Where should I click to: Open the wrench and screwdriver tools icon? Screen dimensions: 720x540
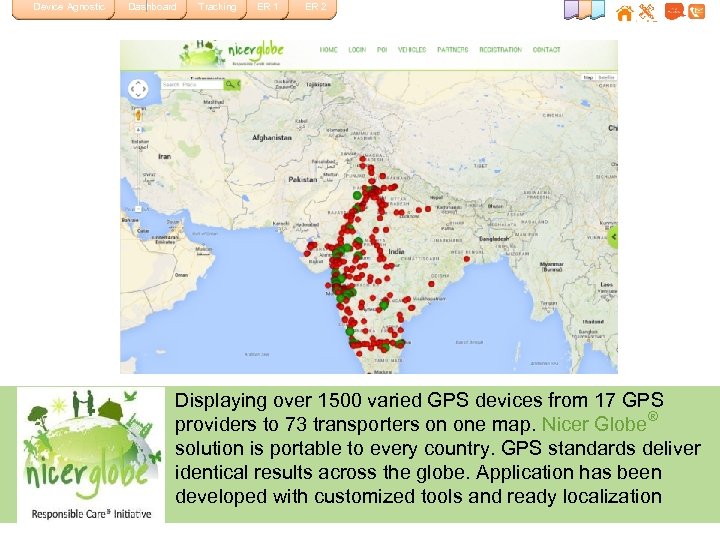(x=647, y=12)
